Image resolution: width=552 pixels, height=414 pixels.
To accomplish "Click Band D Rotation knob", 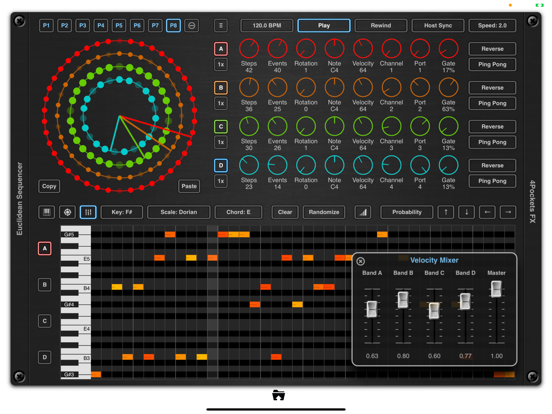I will coord(306,165).
